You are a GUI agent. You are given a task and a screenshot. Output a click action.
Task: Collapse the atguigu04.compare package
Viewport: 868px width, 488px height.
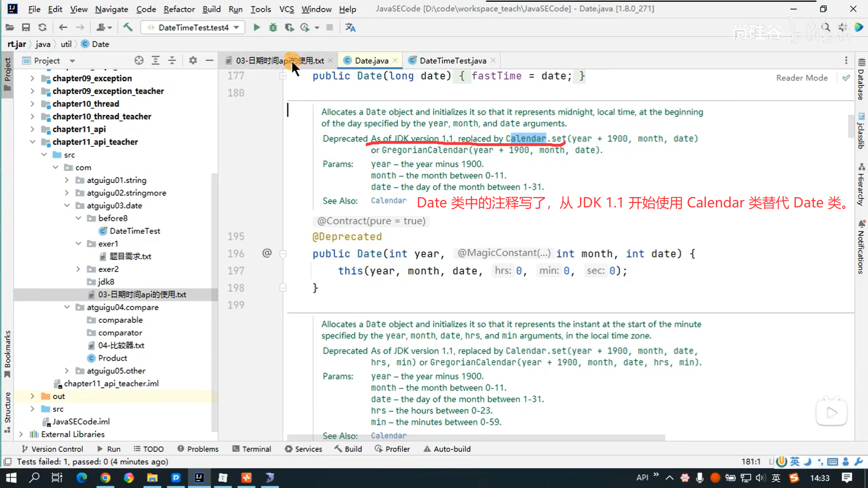(x=67, y=307)
